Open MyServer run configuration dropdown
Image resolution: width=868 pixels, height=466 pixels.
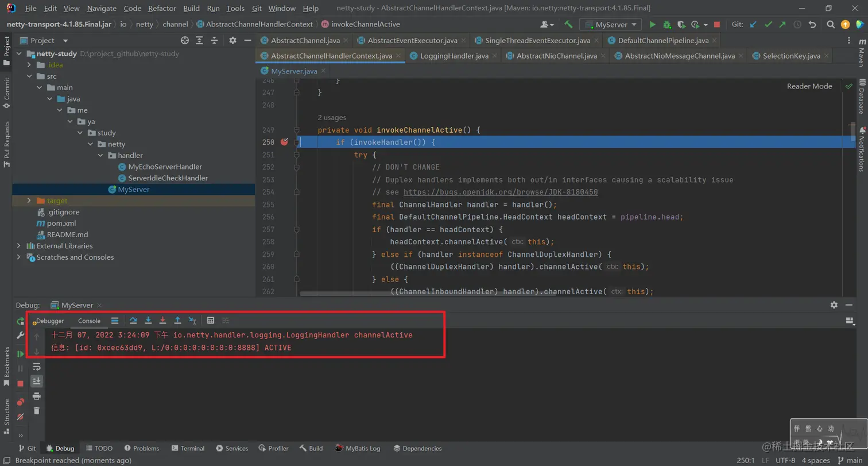point(611,25)
